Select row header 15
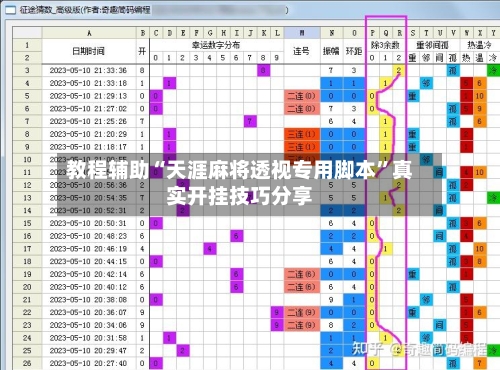The image size is (500, 370). click(x=27, y=223)
